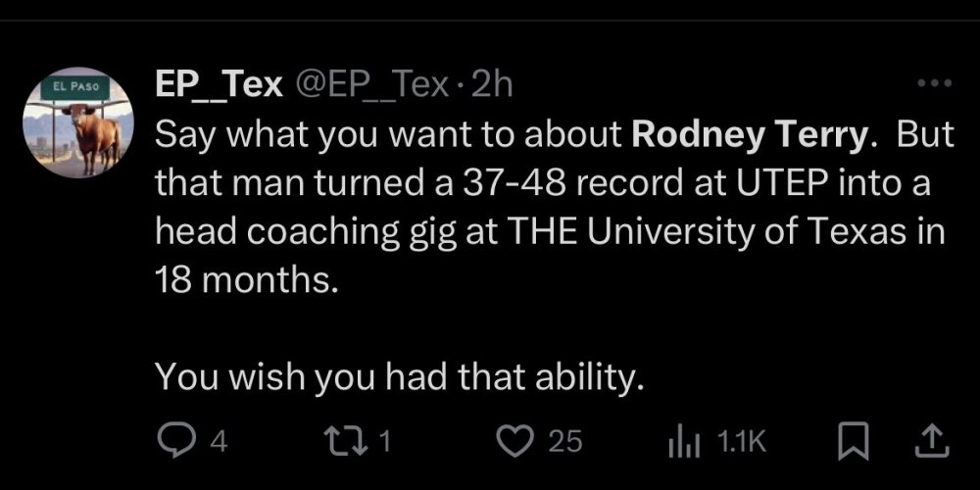Click the reply count of 4
The height and width of the screenshot is (490, 980).
(x=220, y=441)
